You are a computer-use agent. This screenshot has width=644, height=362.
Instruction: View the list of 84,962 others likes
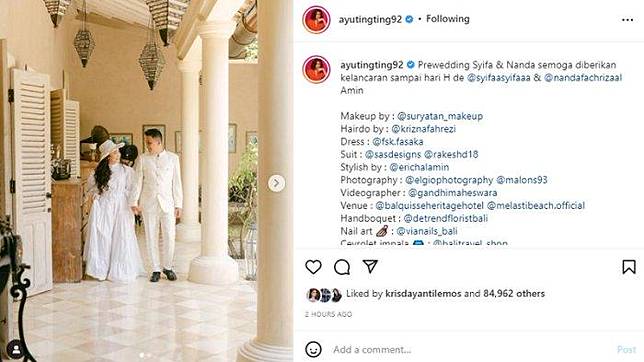point(514,294)
